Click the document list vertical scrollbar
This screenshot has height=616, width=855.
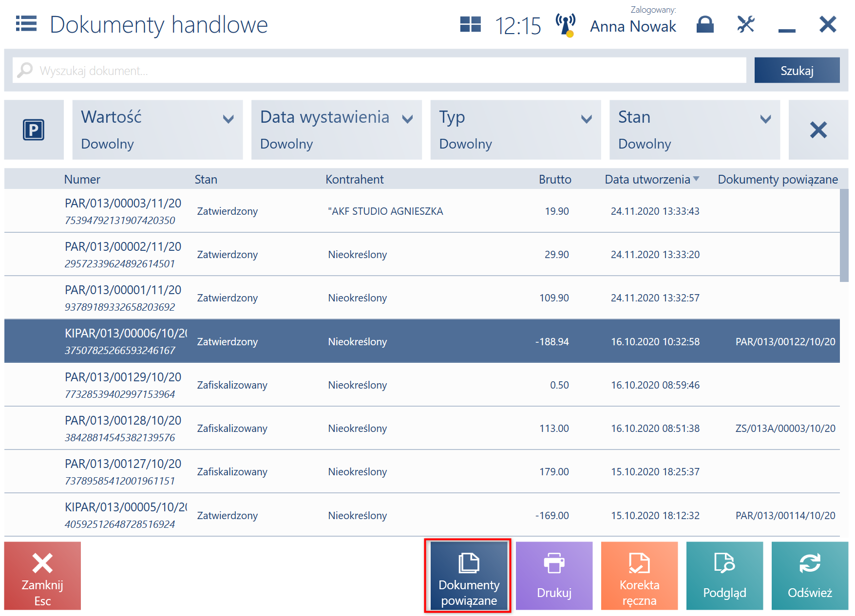tap(844, 236)
